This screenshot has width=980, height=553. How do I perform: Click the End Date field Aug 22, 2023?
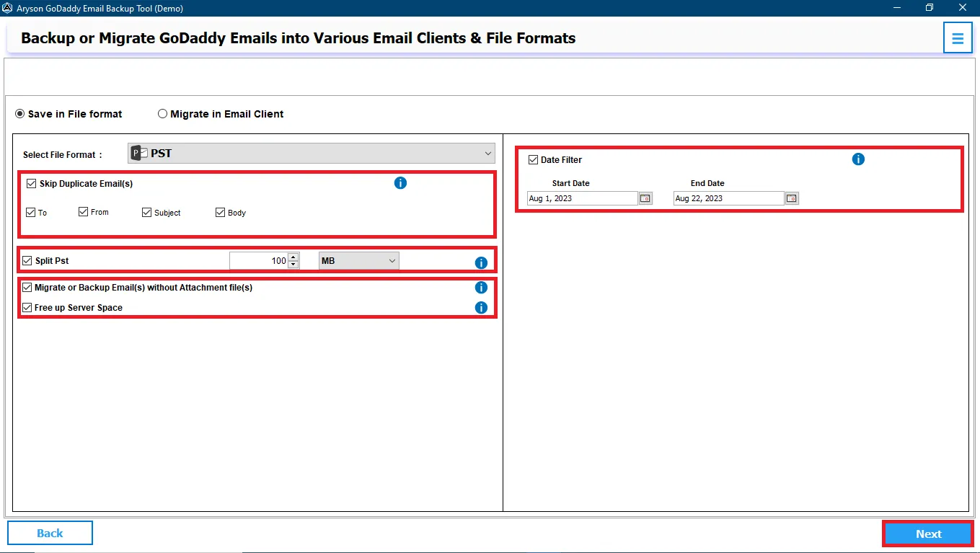click(729, 198)
